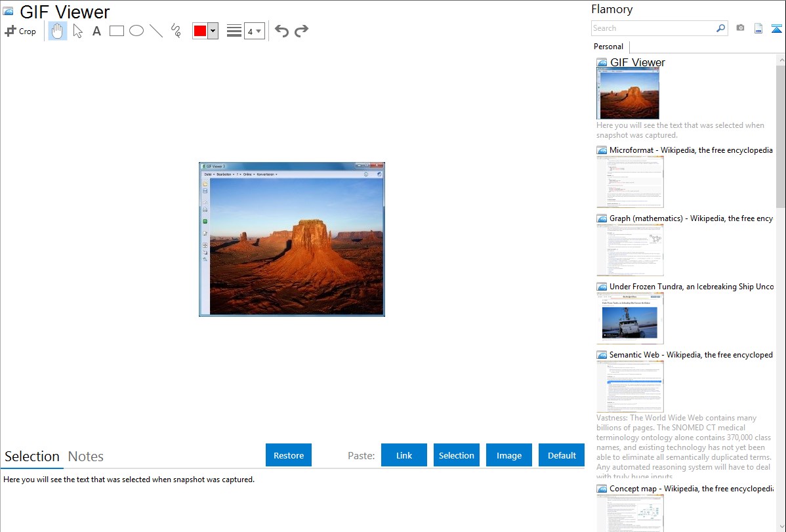
Task: Open the Personal tab
Action: (608, 47)
